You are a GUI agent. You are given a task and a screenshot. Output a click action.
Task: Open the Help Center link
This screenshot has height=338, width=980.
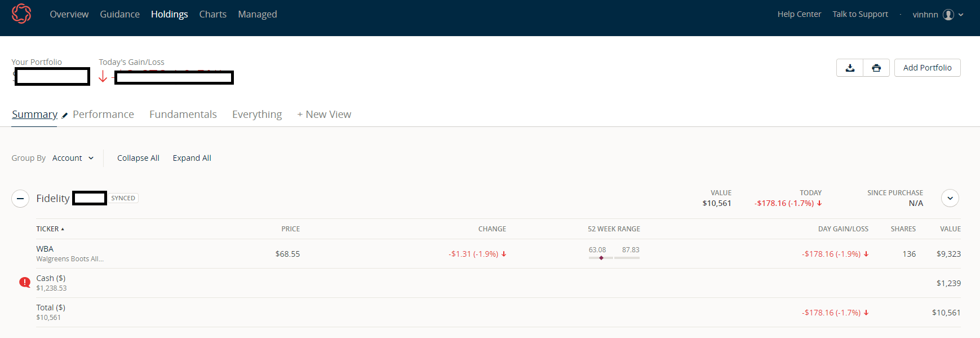pos(799,14)
